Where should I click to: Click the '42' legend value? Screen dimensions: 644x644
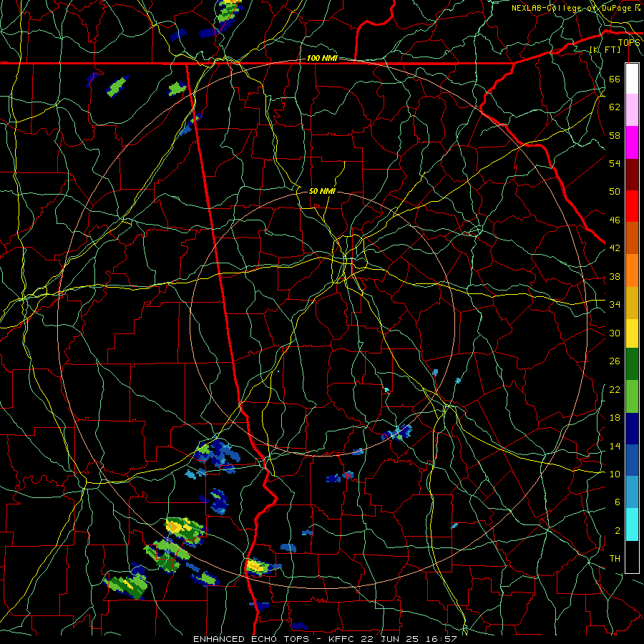tap(615, 248)
